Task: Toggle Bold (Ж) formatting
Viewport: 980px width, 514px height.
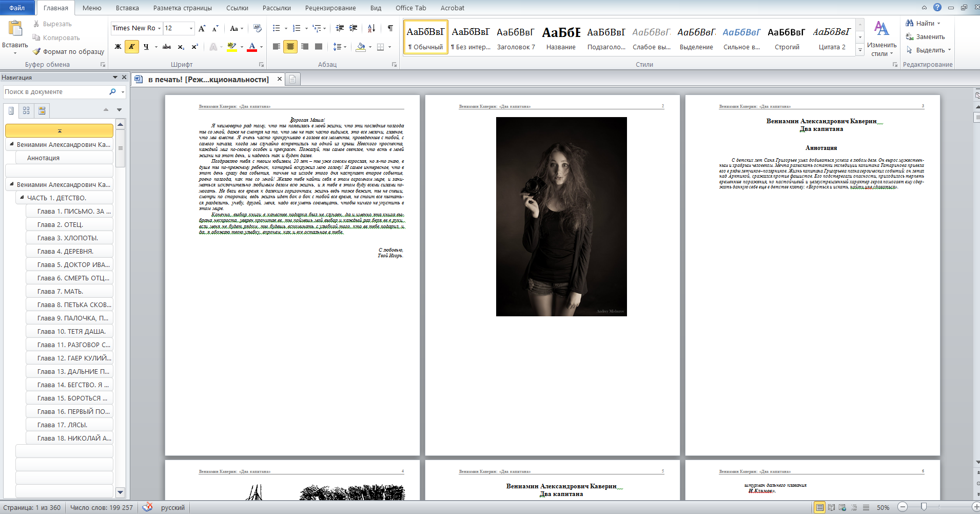Action: tap(118, 47)
